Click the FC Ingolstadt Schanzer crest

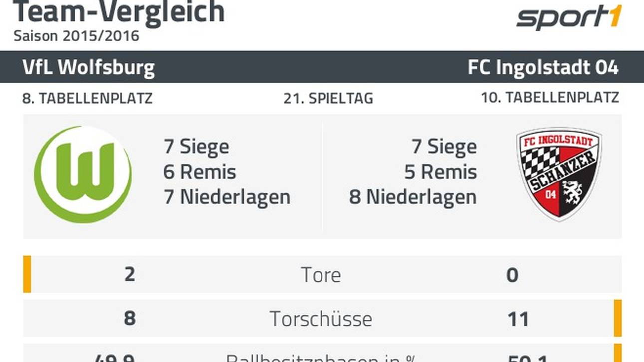pyautogui.click(x=559, y=174)
